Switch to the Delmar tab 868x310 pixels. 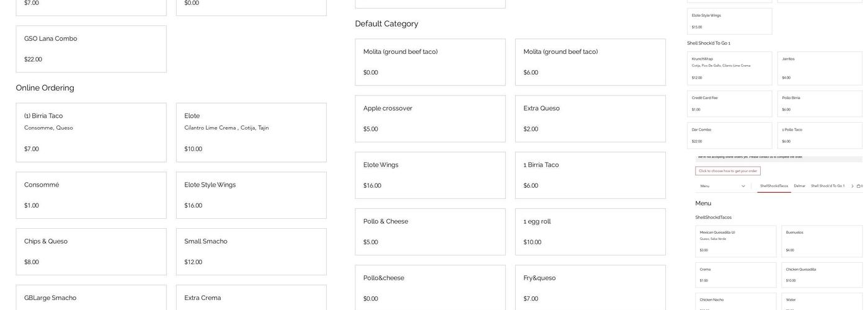[800, 186]
